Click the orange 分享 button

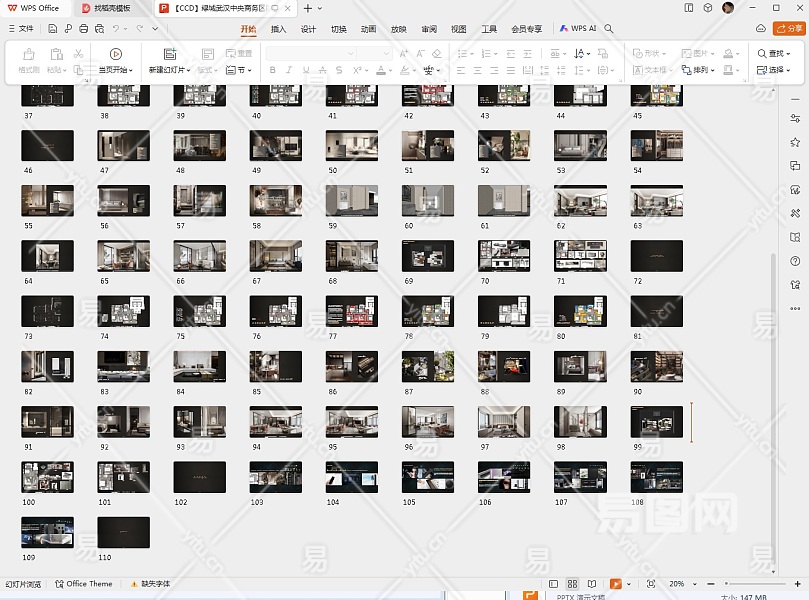tap(789, 29)
